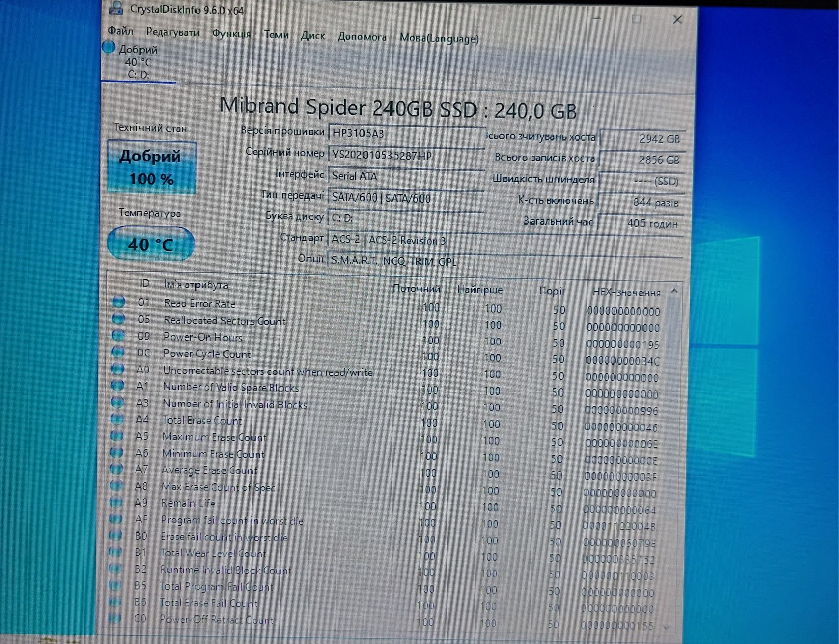Image resolution: width=839 pixels, height=644 pixels.
Task: Click the Найгірше column header
Action: point(480,290)
